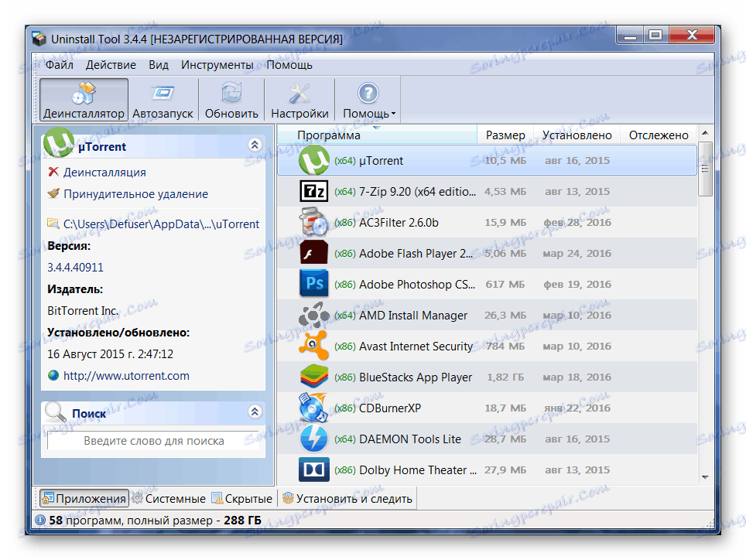Click AMD Install Manager date мар 10, 2016

(x=577, y=315)
